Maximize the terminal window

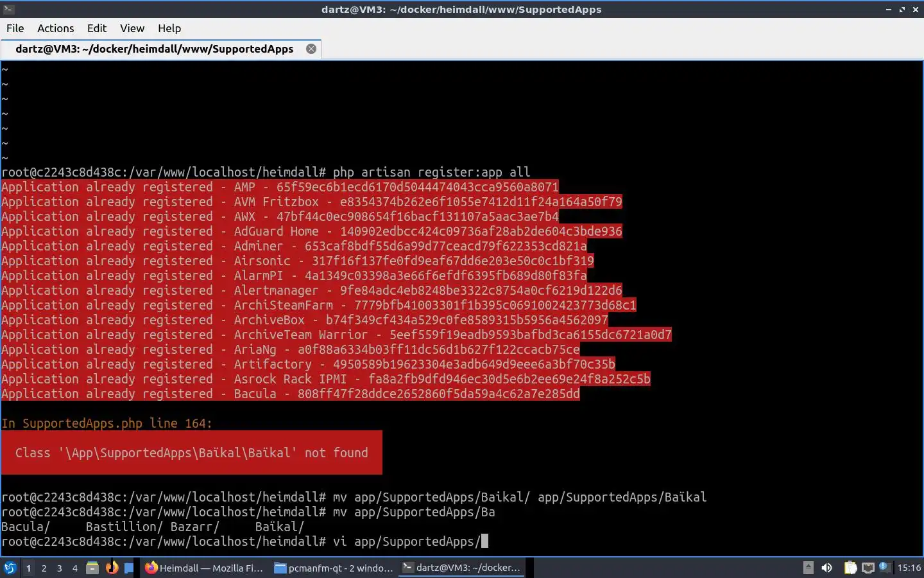pos(902,10)
